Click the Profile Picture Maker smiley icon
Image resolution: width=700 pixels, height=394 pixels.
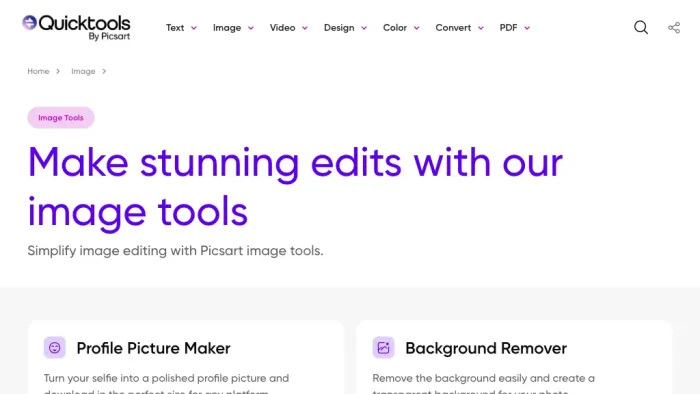click(54, 348)
